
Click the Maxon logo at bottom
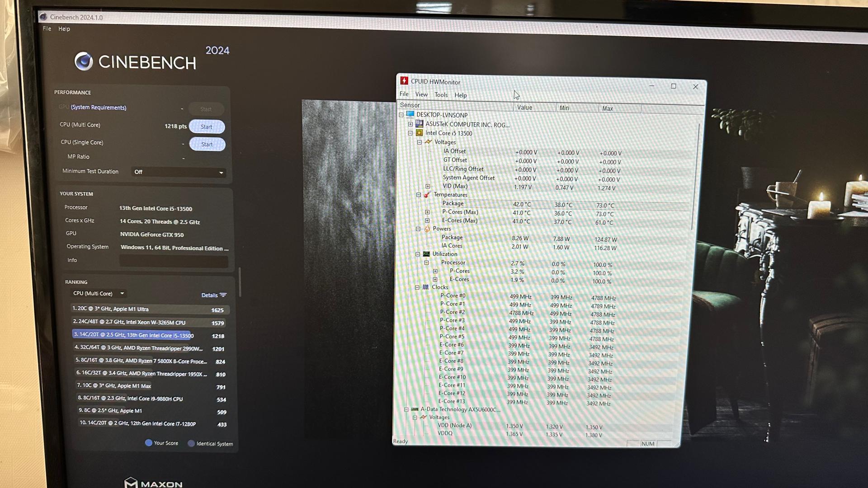coord(154,483)
